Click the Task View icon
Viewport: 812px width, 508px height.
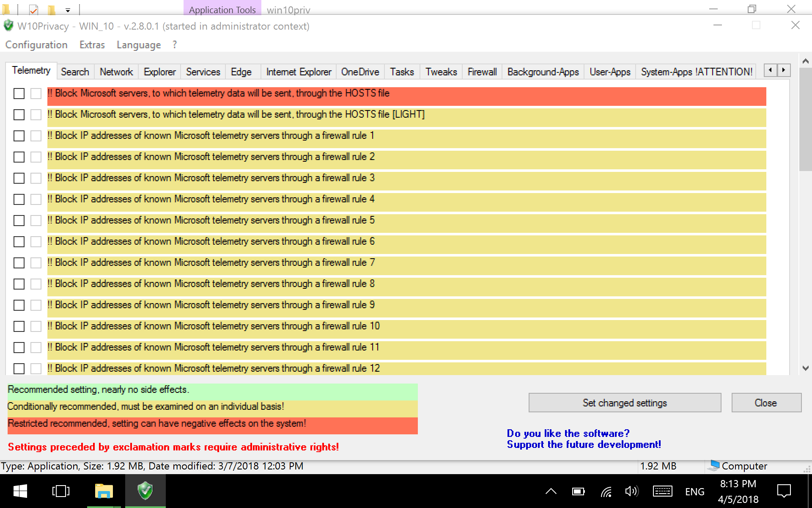60,491
